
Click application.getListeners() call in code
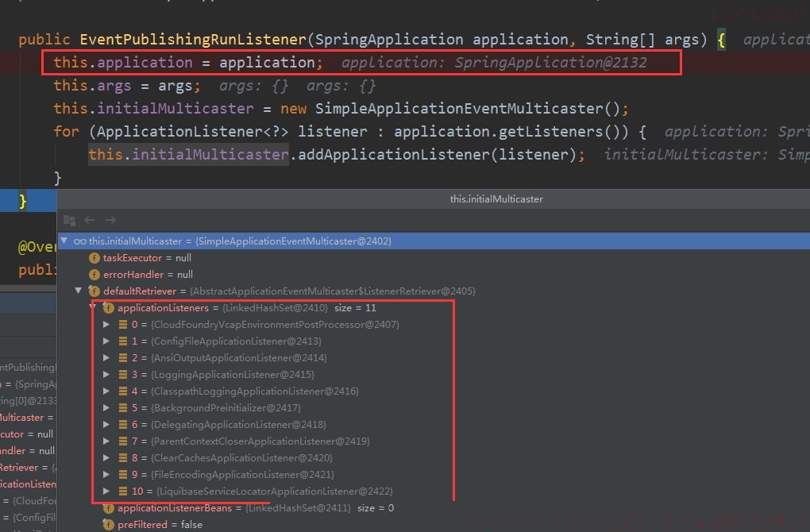[511, 131]
